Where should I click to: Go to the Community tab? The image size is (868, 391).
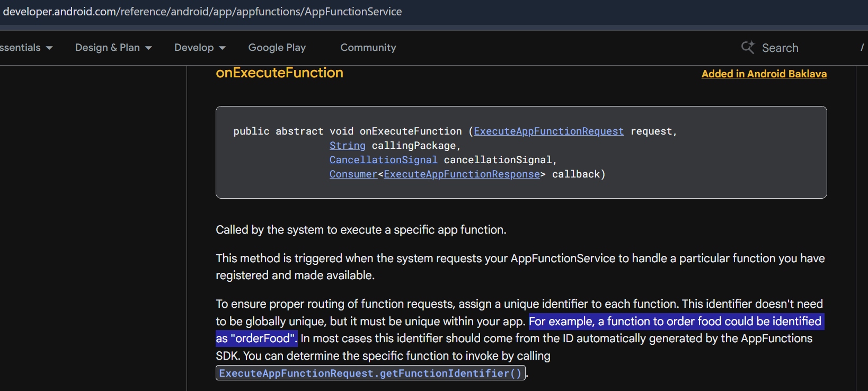pos(368,48)
